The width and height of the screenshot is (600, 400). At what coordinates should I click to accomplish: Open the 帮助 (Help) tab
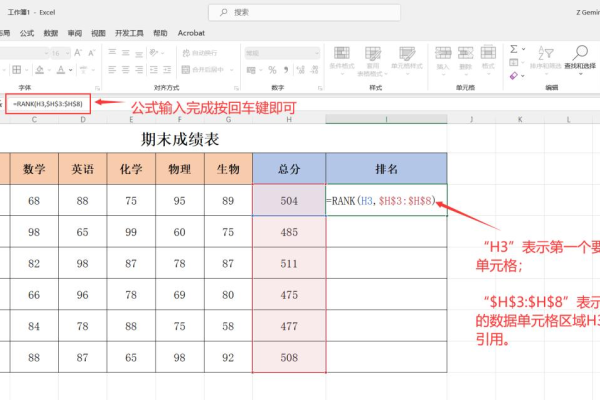click(160, 33)
